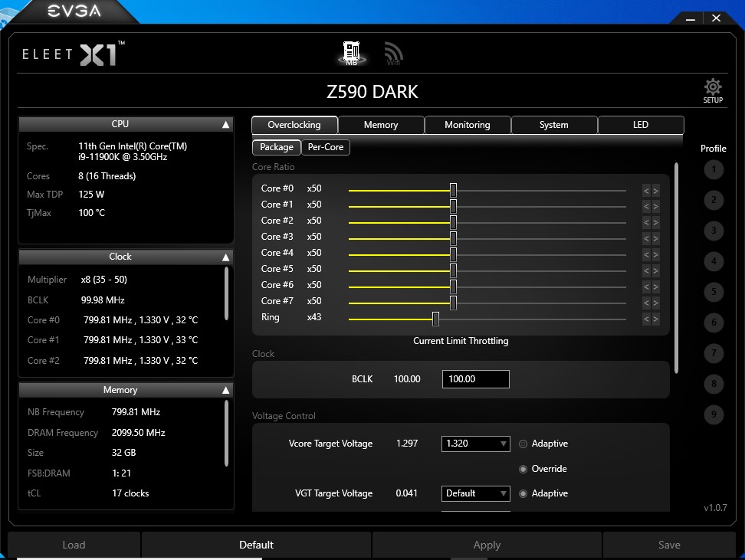Select Profile slot 5
This screenshot has height=560, width=745.
point(713,292)
